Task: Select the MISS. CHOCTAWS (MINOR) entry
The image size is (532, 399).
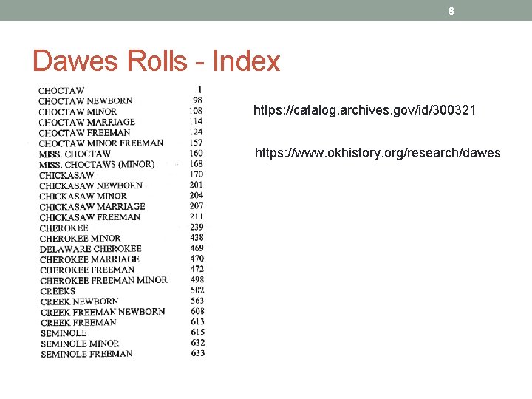Action: coord(97,165)
